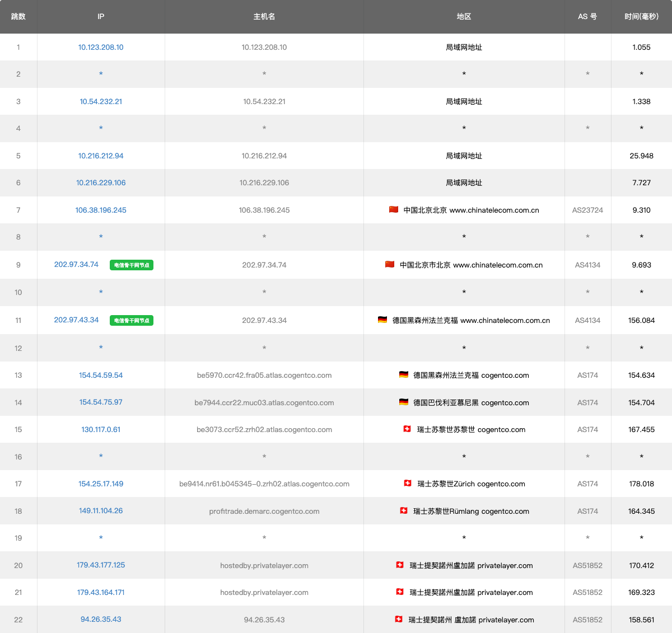
Task: Click the Switzerland flag icon in hop 18
Action: 404,510
